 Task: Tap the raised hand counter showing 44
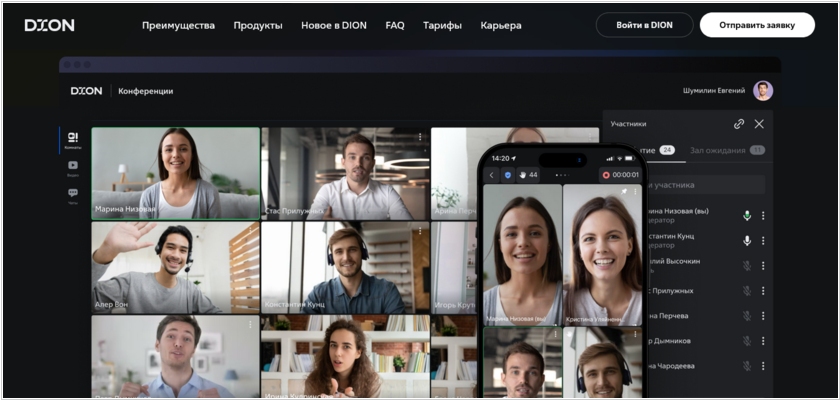(528, 175)
